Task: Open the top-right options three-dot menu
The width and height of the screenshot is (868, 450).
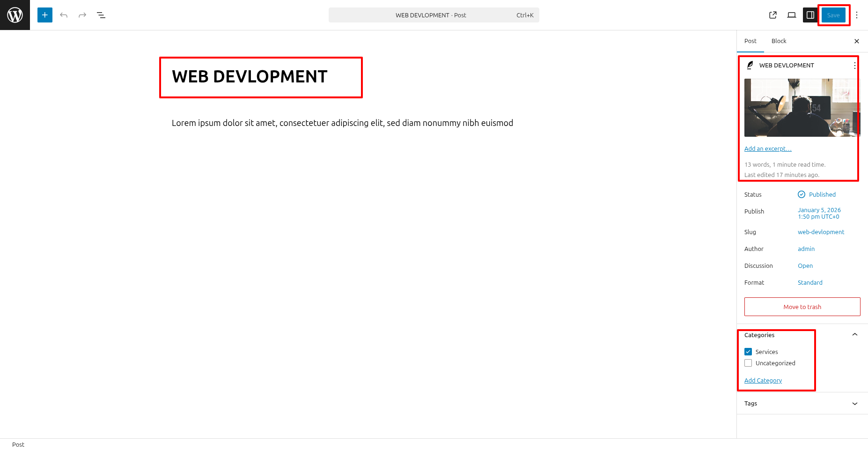Action: coord(857,15)
